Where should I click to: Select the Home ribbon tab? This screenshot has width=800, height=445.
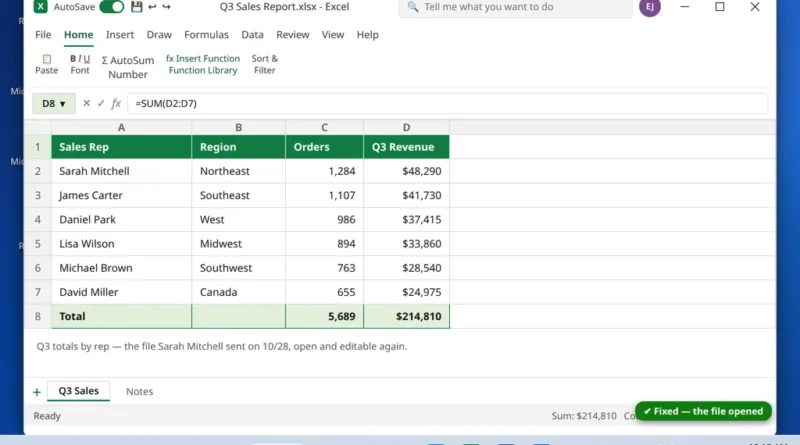(x=79, y=35)
